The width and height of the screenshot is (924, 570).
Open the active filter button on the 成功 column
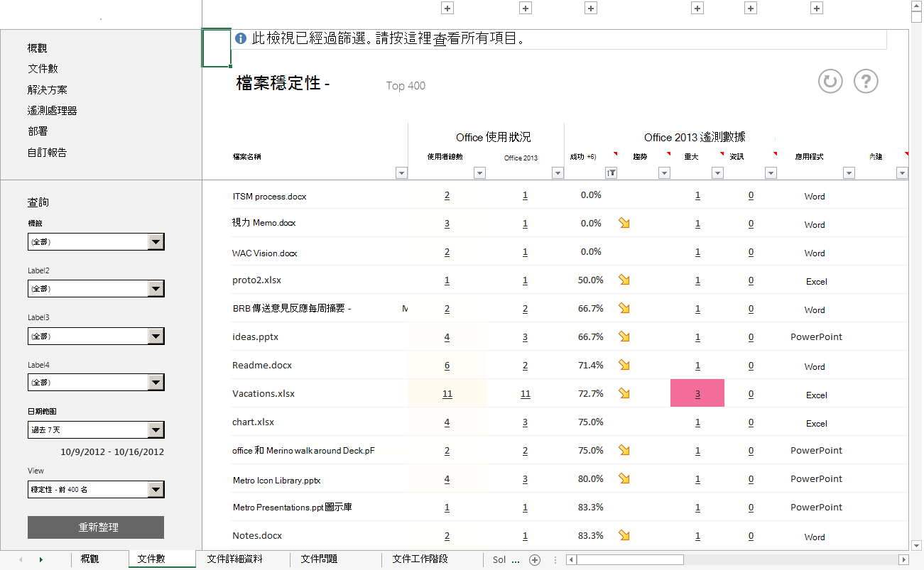[611, 172]
